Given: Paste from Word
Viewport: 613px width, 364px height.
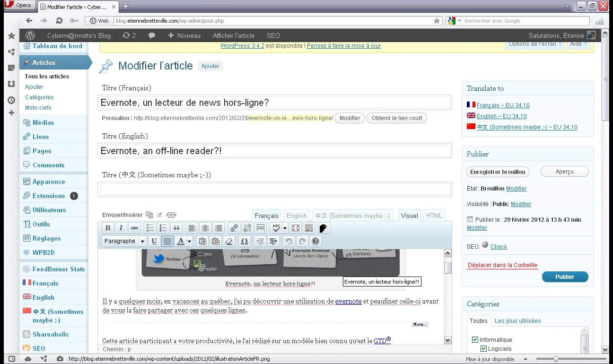Looking at the screenshot, I should (x=216, y=241).
